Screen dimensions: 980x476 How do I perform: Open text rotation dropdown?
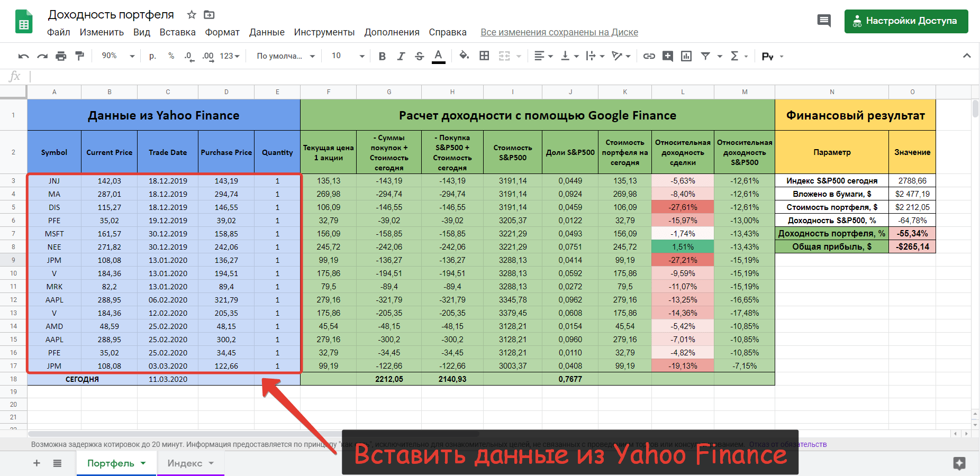[x=621, y=56]
